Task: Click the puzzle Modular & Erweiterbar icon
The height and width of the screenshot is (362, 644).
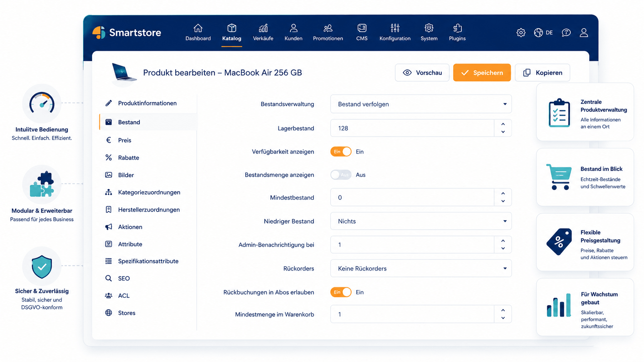Action: tap(42, 184)
